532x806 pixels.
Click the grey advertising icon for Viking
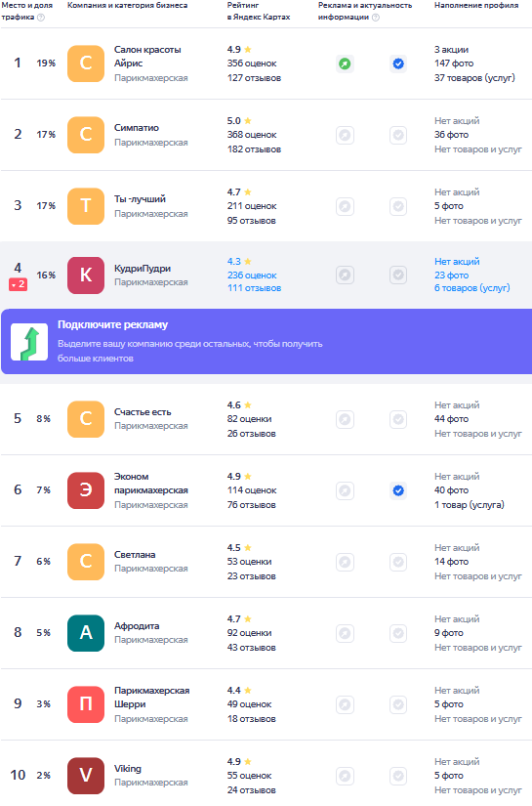(x=346, y=776)
